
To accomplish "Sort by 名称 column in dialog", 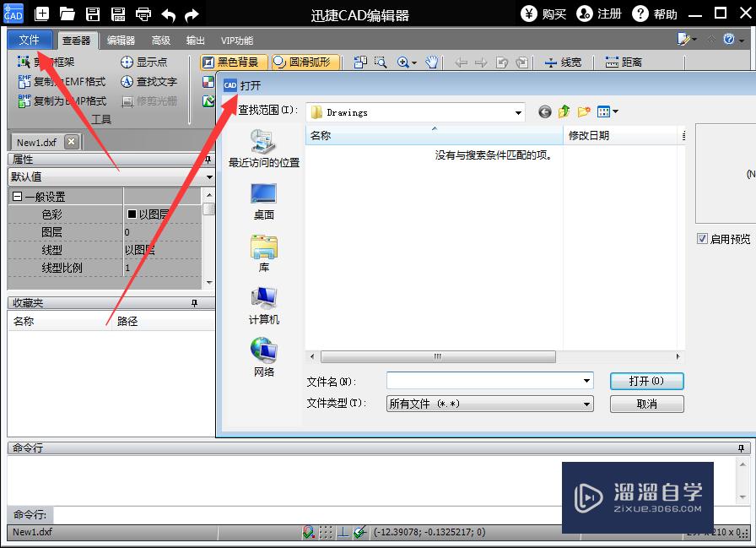I will tap(435, 136).
